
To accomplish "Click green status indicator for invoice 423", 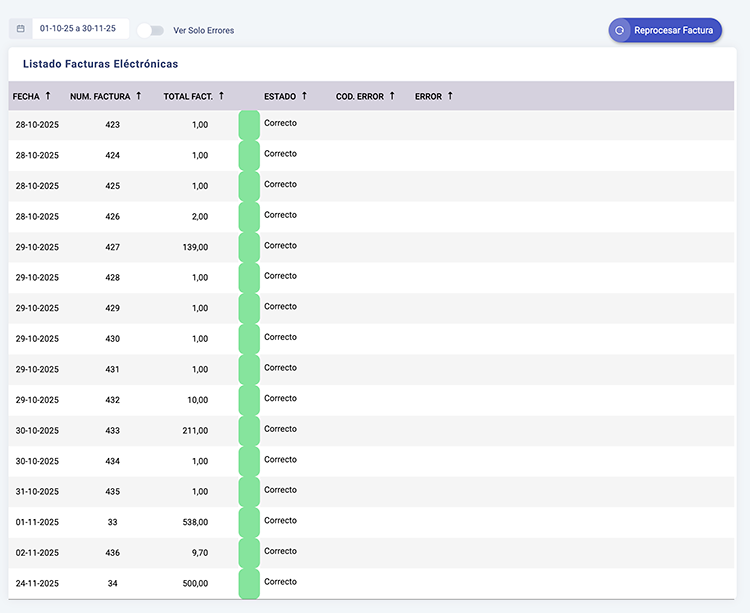I will 249,125.
